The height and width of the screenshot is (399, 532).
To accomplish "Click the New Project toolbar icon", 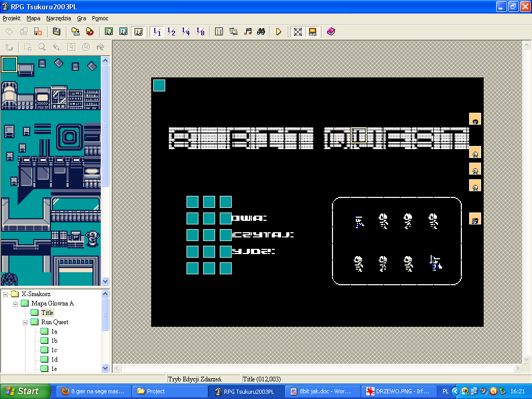I will point(9,32).
